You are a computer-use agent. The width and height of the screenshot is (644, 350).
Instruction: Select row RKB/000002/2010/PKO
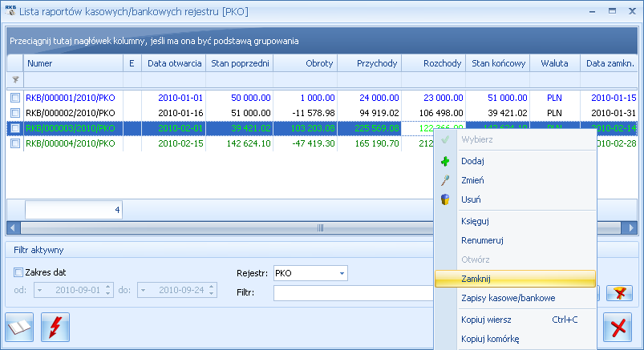click(x=322, y=113)
